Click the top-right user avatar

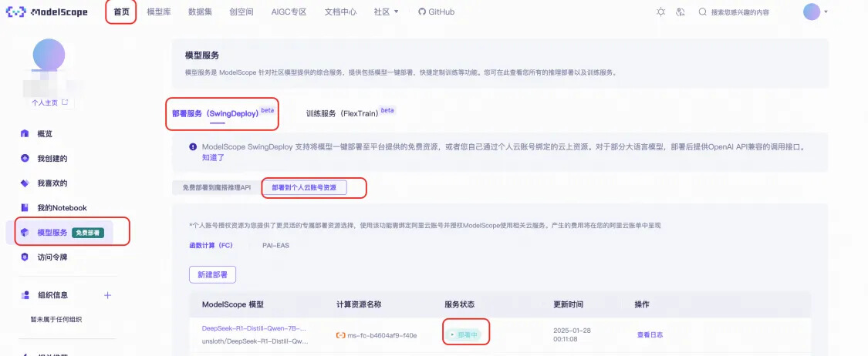tap(812, 12)
